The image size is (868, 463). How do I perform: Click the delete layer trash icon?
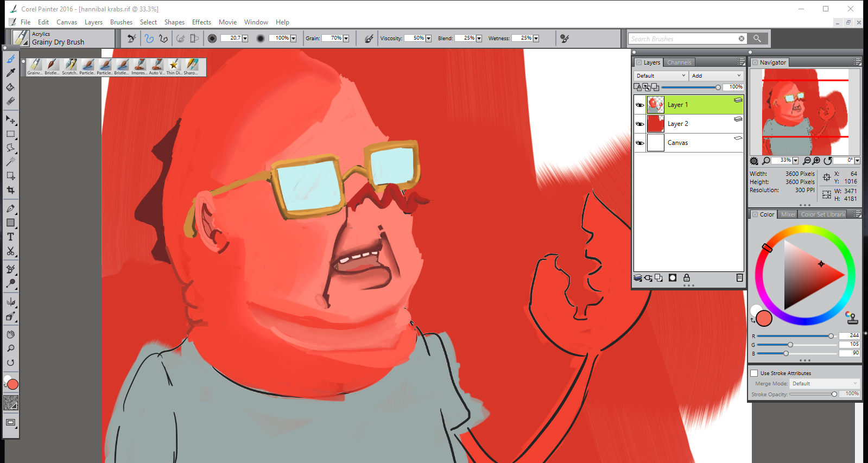(x=739, y=278)
